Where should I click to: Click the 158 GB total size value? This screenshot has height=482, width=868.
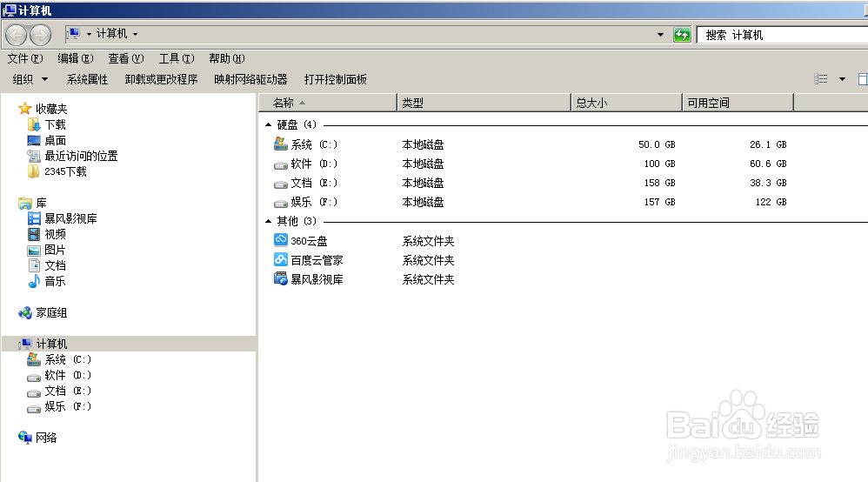point(659,183)
